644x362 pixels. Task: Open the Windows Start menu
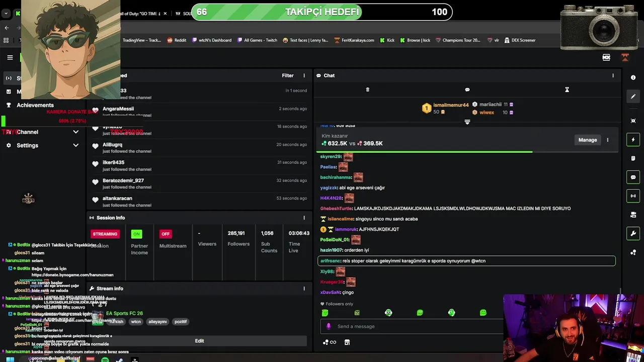tap(10, 359)
